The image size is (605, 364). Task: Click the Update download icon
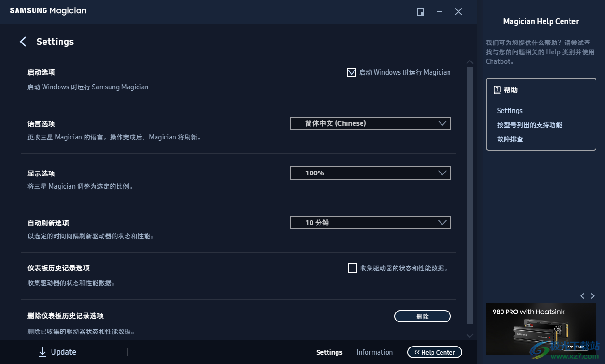point(42,352)
